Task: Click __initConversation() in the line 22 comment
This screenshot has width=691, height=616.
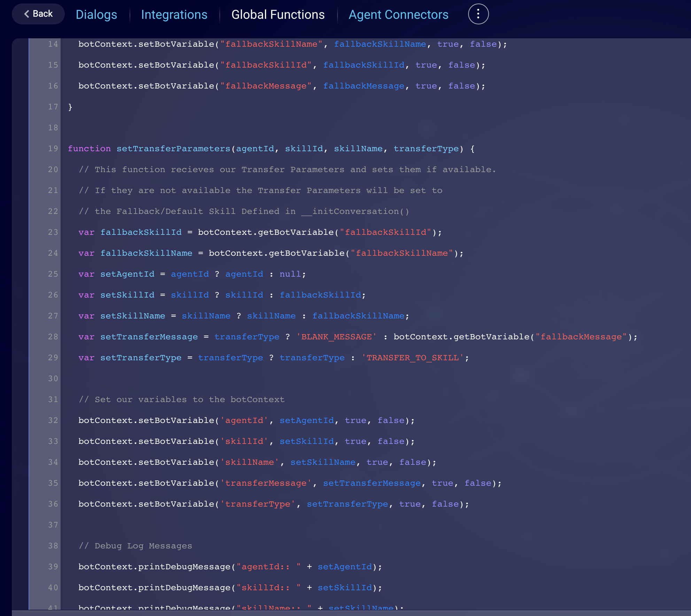Action: 355,211
